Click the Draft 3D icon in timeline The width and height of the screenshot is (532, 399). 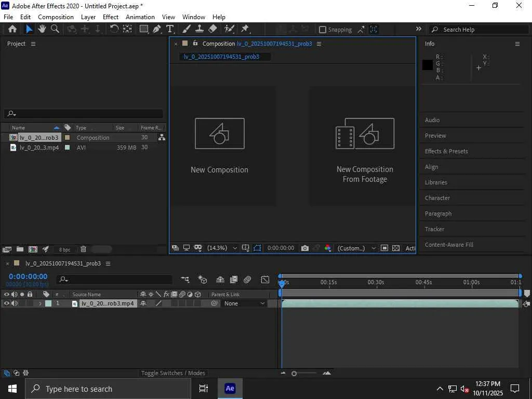[x=203, y=280]
